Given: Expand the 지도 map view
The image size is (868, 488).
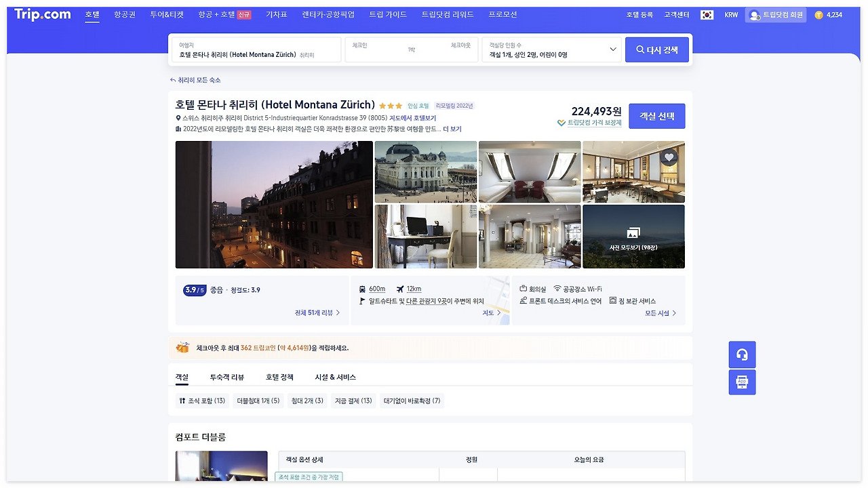Looking at the screenshot, I should [x=492, y=313].
